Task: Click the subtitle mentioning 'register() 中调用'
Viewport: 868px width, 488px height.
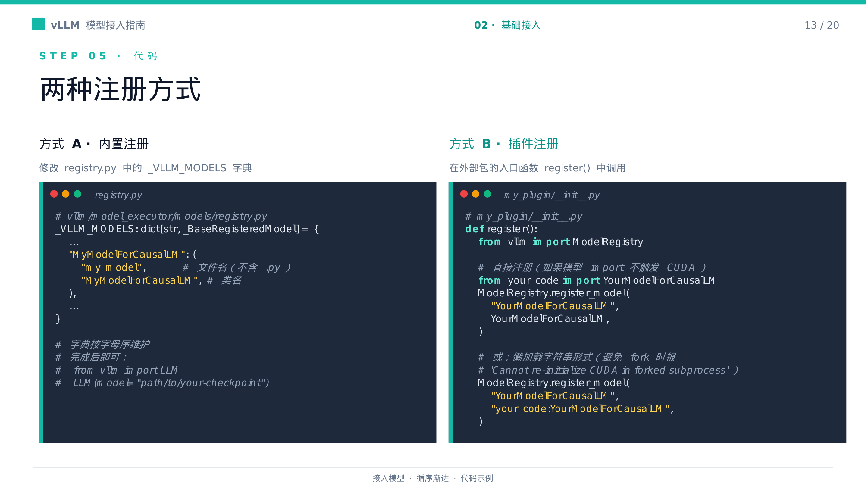Action: coord(537,168)
